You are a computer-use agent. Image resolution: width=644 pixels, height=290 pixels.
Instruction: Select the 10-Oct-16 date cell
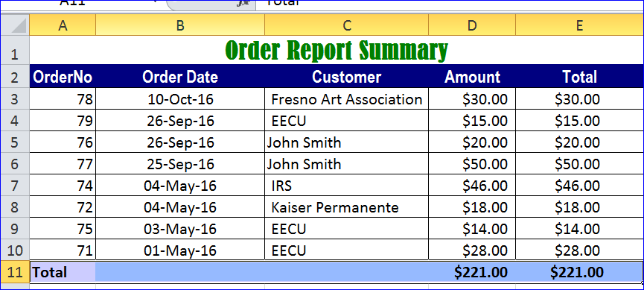coord(180,98)
